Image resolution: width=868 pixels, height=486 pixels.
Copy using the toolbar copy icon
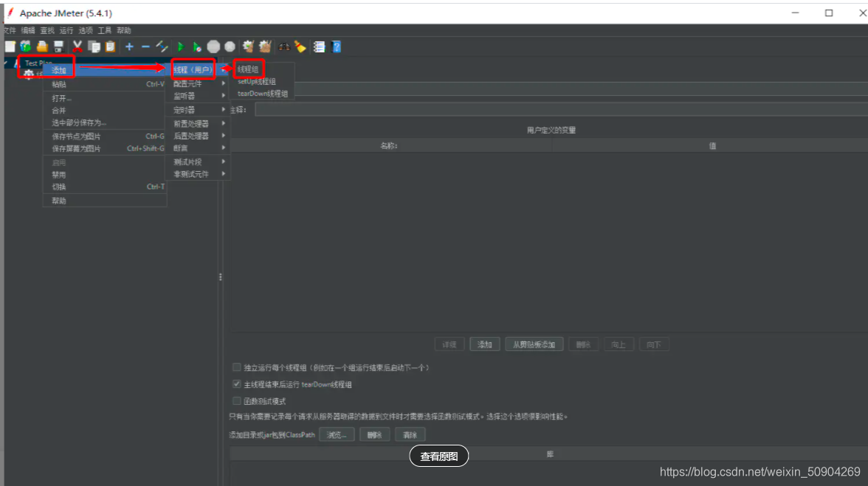tap(94, 46)
